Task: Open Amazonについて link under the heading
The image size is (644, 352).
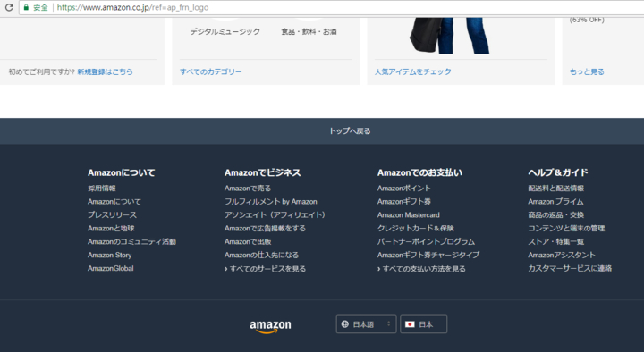Action: click(114, 201)
